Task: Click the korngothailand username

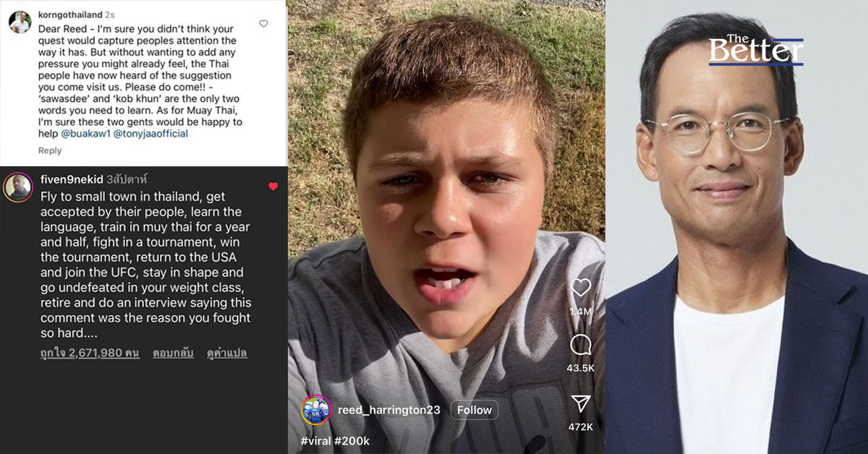Action: 71,14
